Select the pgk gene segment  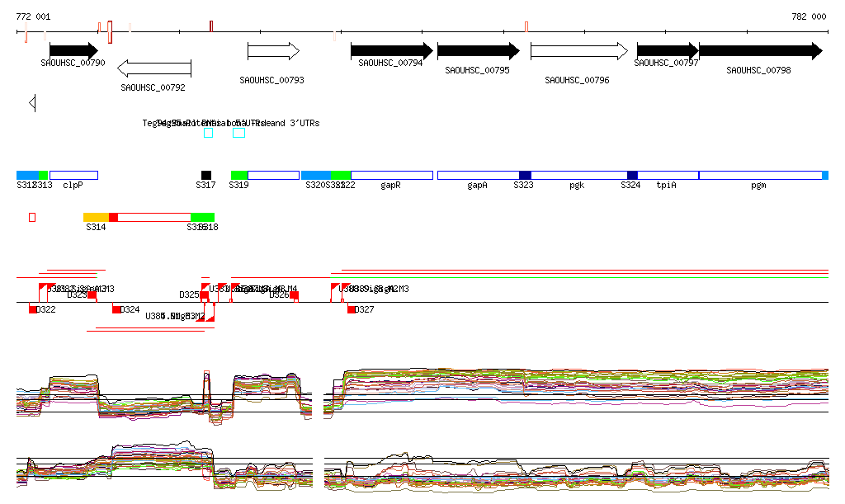tap(578, 176)
